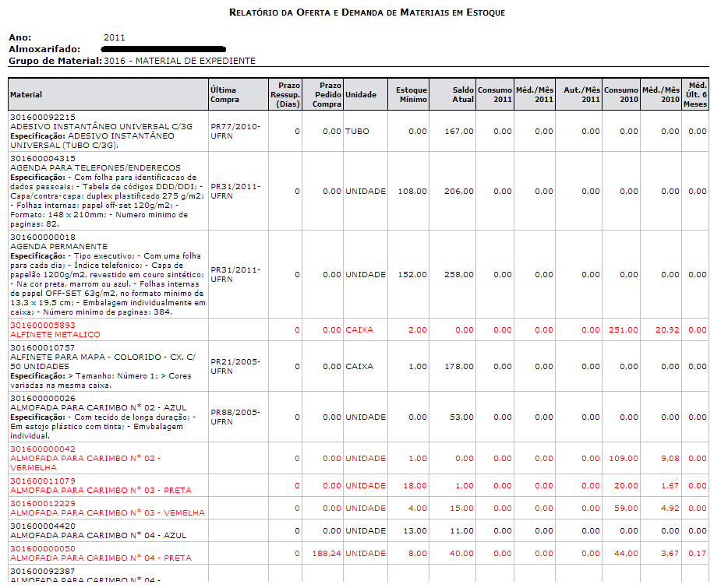Click the Almoxarifado label
Viewport: 728px width, 588px height.
point(44,49)
